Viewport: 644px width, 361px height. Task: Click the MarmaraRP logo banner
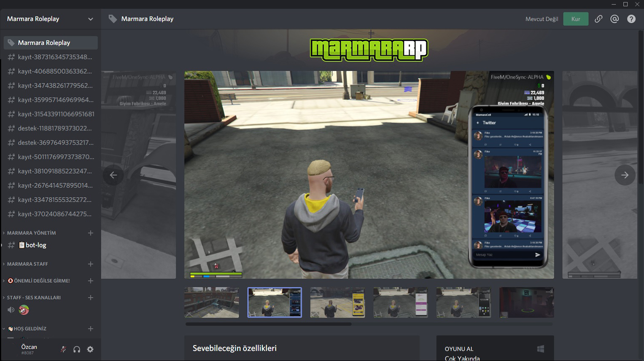[369, 50]
